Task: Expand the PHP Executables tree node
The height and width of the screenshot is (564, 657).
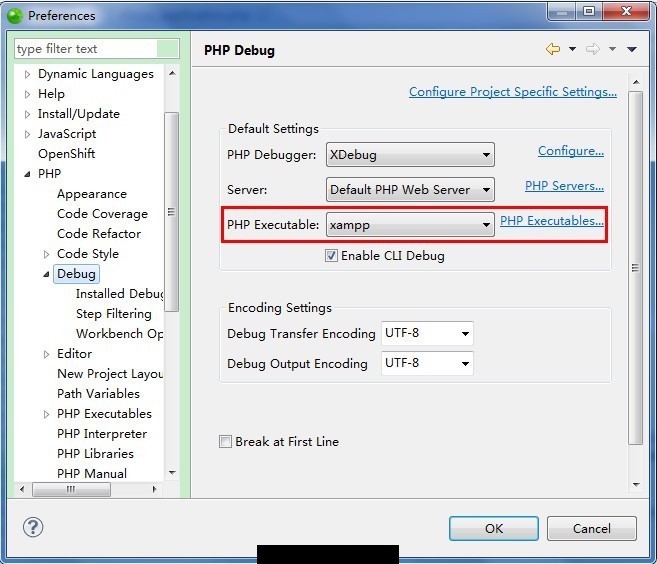Action: pyautogui.click(x=46, y=414)
